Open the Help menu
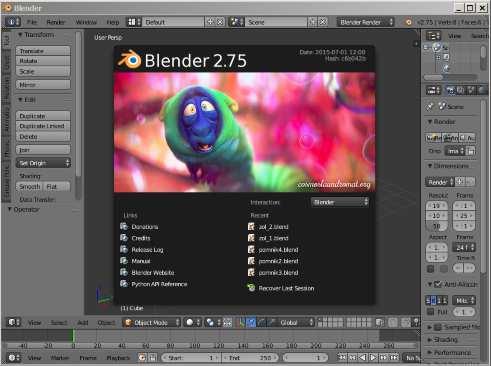Screen dimensions: 491x366 113,22
